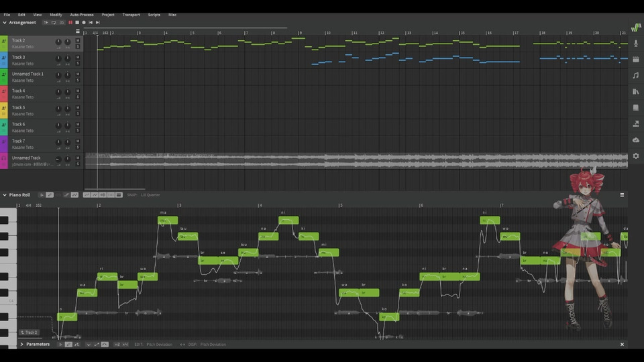Open the Library panel
This screenshot has width=644, height=362.
pyautogui.click(x=636, y=92)
